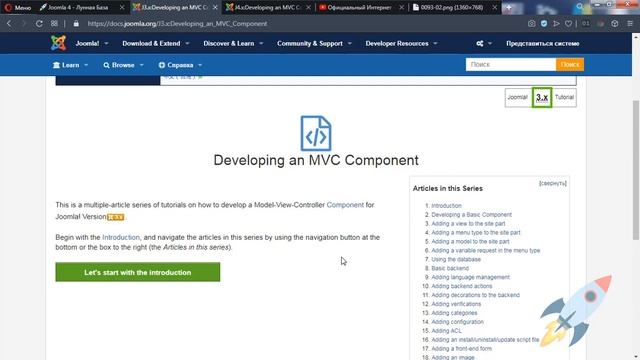The image size is (640, 360).
Task: Open the share settings gears icon
Action: point(480,43)
